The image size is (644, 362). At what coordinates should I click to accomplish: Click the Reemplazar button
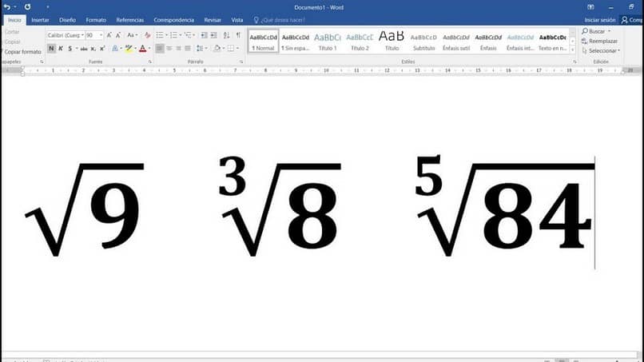(600, 41)
